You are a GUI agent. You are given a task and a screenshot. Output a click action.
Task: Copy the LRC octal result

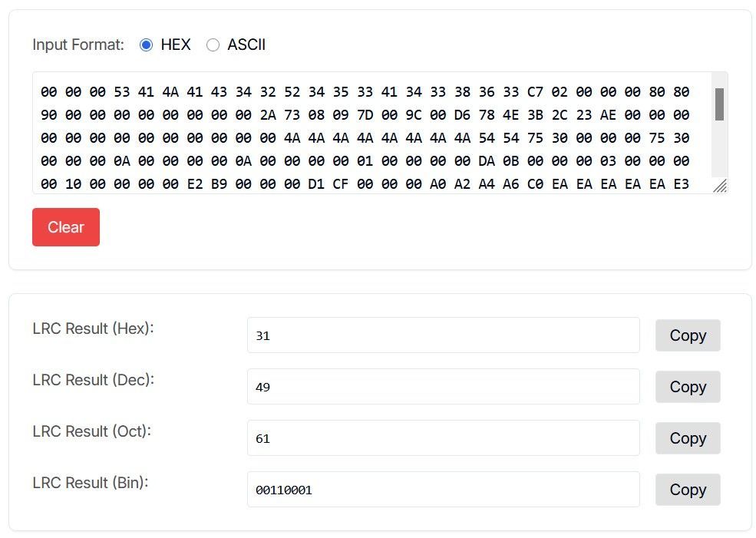tap(687, 438)
